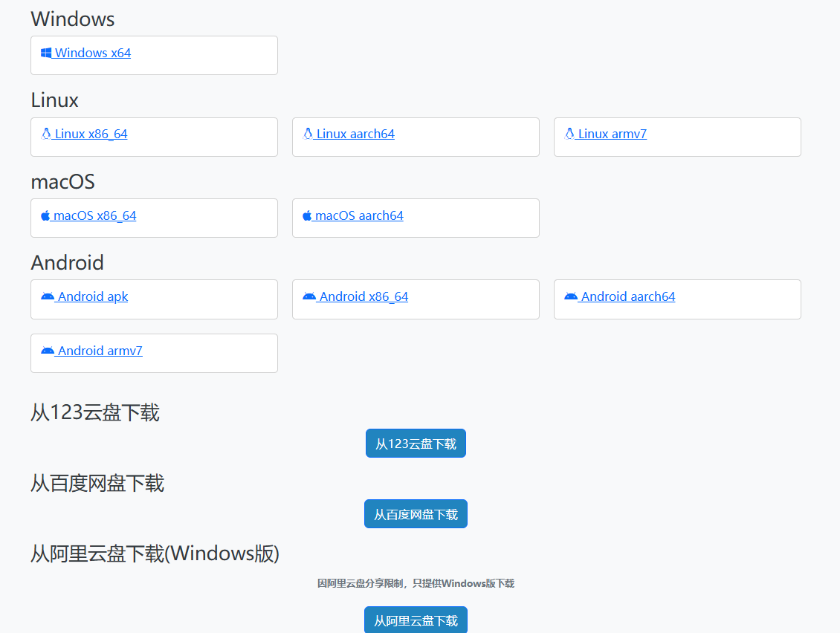Click the Apple icon beside macOS x86_64
Image resolution: width=840 pixels, height=633 pixels.
point(45,215)
